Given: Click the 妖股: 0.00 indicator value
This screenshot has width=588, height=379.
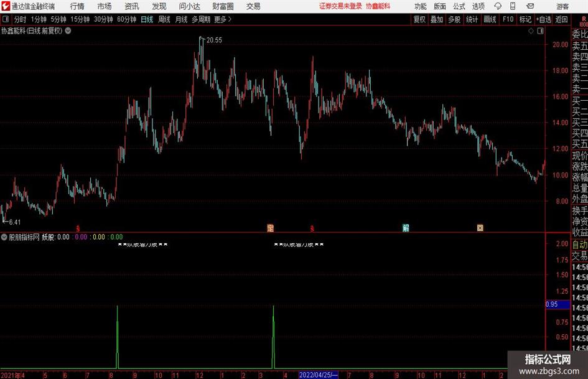Looking at the screenshot, I should pyautogui.click(x=55, y=237).
